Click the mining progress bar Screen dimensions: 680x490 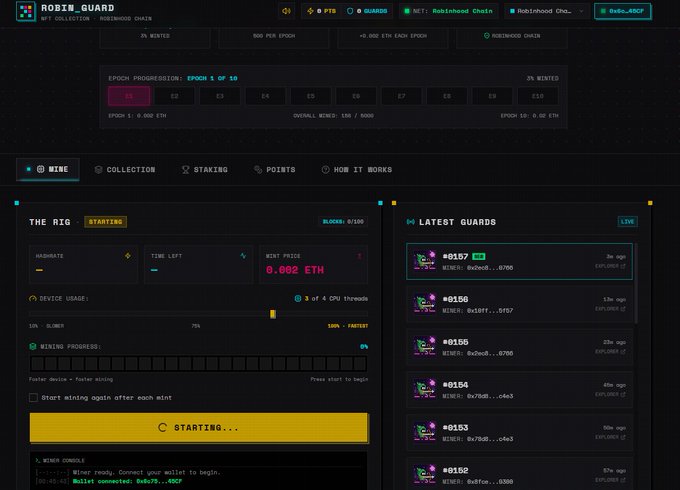click(199, 363)
